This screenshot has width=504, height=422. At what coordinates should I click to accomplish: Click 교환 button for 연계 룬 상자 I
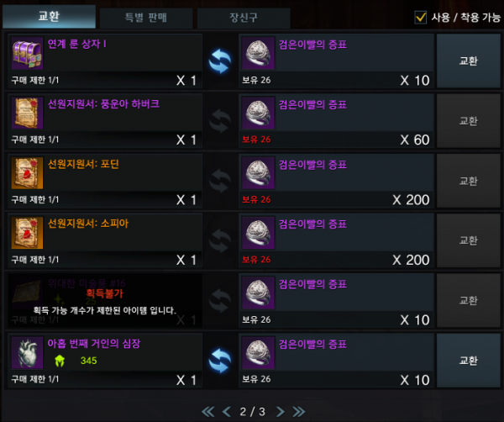click(469, 61)
